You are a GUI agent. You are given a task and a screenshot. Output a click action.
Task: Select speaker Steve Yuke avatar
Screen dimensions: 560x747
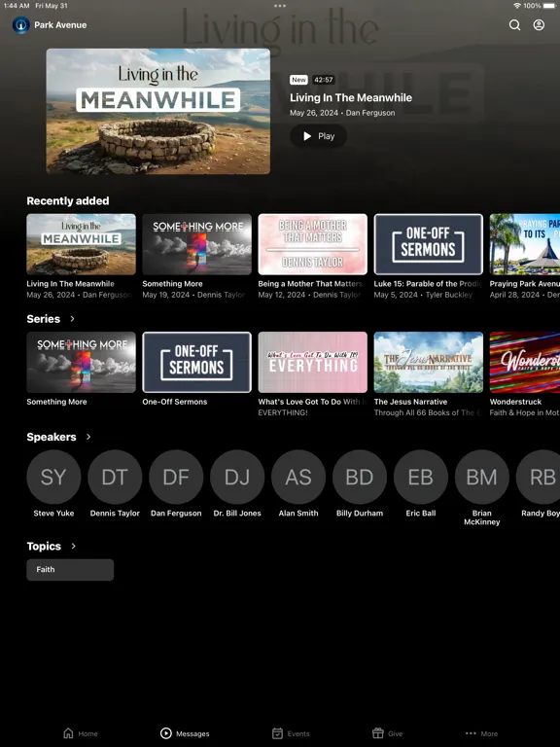click(53, 477)
